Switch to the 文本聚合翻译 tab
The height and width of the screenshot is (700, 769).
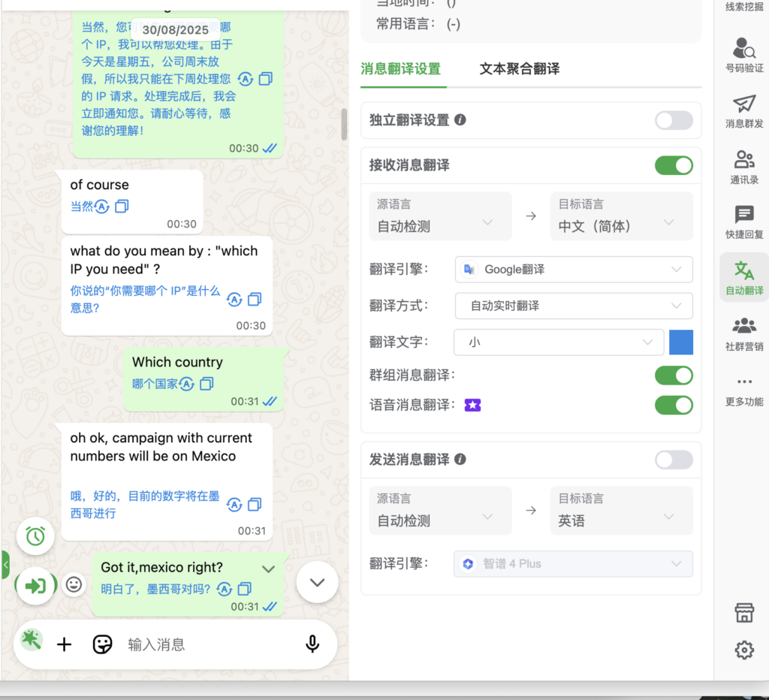(x=519, y=69)
